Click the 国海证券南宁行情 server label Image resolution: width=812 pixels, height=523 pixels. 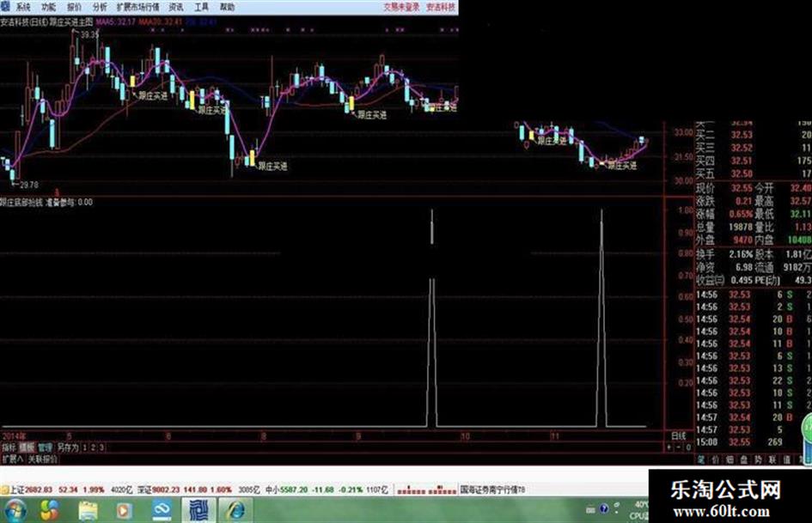click(x=492, y=490)
